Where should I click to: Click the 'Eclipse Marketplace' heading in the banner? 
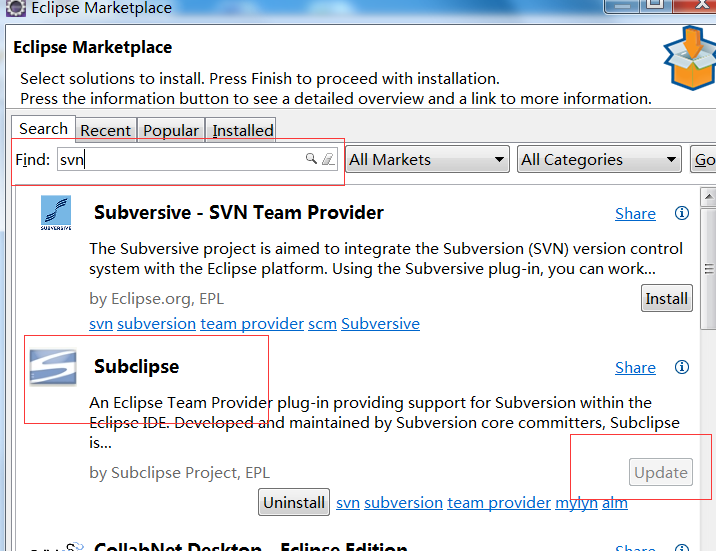click(x=93, y=47)
